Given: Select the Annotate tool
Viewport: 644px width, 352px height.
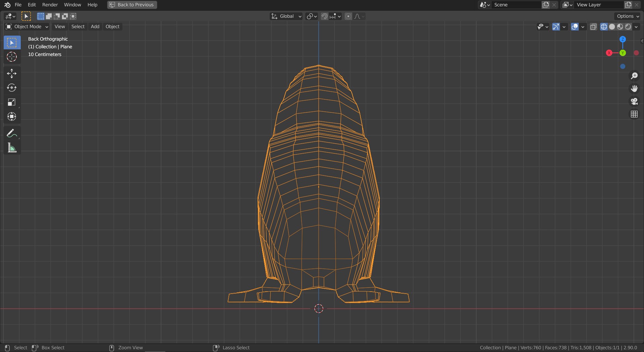Looking at the screenshot, I should click(x=12, y=133).
